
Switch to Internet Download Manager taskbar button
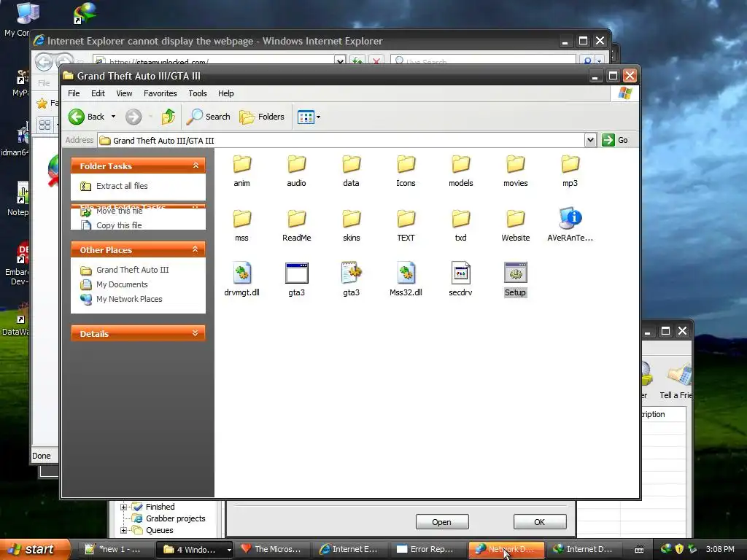pyautogui.click(x=584, y=549)
